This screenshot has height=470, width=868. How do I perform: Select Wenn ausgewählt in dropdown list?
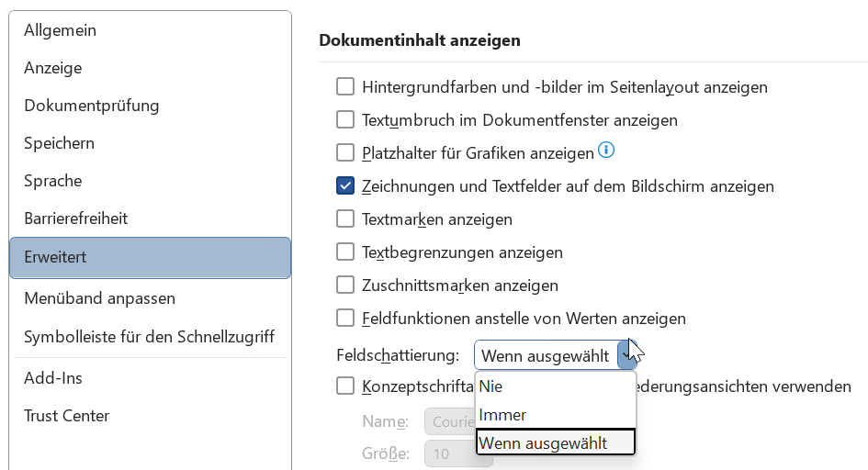pos(556,442)
